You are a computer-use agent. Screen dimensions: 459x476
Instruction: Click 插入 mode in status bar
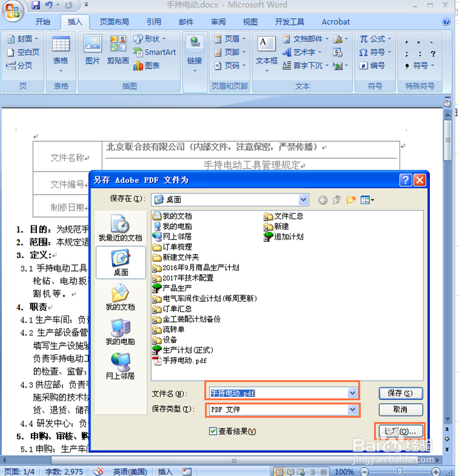tap(165, 471)
